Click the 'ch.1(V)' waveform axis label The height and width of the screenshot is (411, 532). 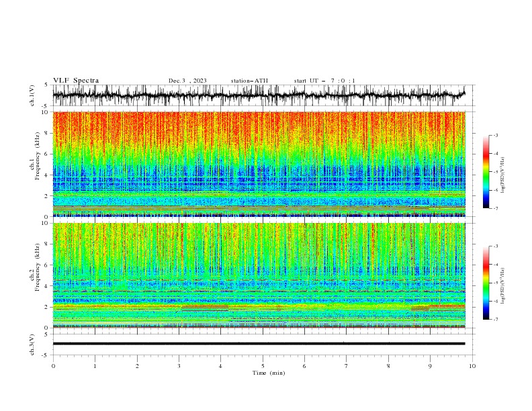click(x=32, y=95)
